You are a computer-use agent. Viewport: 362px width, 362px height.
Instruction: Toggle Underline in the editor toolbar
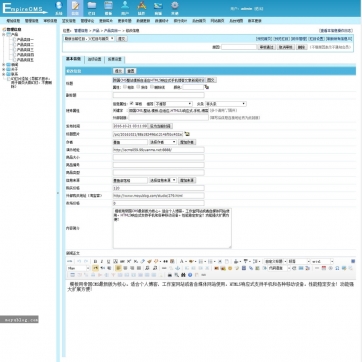108,262
